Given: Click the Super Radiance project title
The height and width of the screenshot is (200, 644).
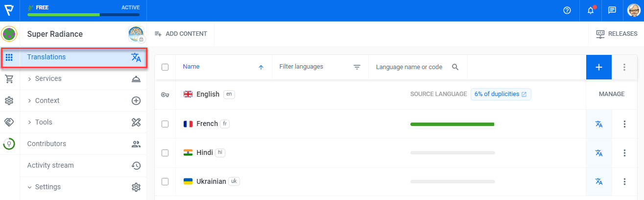Looking at the screenshot, I should tap(55, 34).
